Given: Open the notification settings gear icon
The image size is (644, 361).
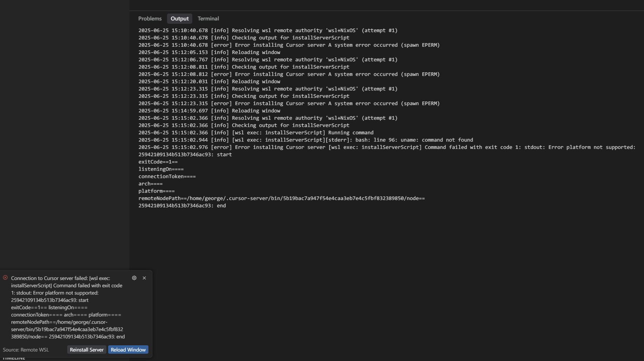Looking at the screenshot, I should pyautogui.click(x=134, y=278).
